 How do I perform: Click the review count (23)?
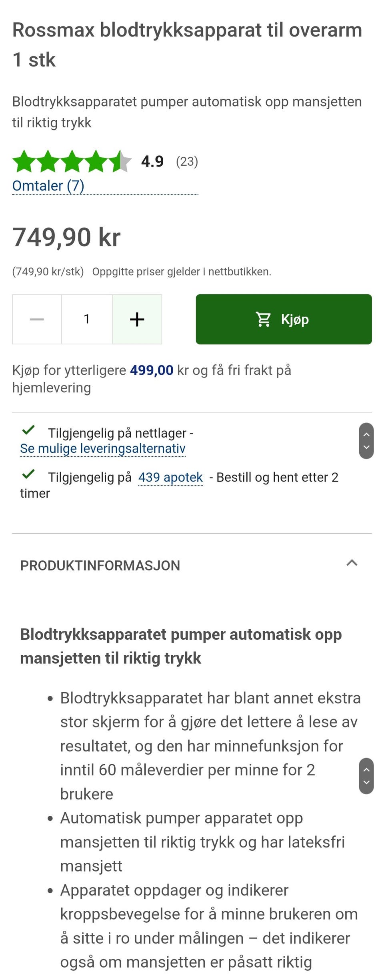187,161
